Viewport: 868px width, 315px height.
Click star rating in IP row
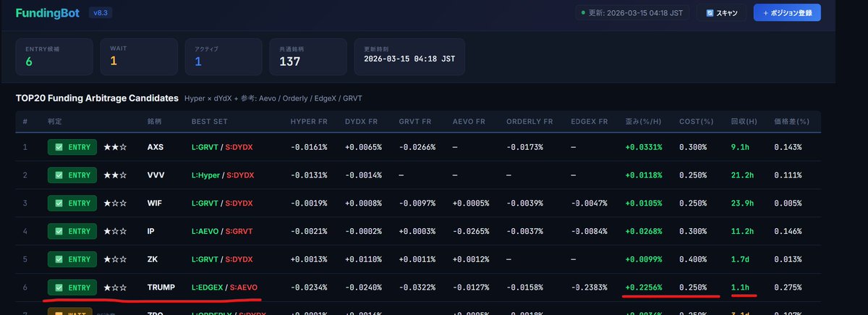116,231
